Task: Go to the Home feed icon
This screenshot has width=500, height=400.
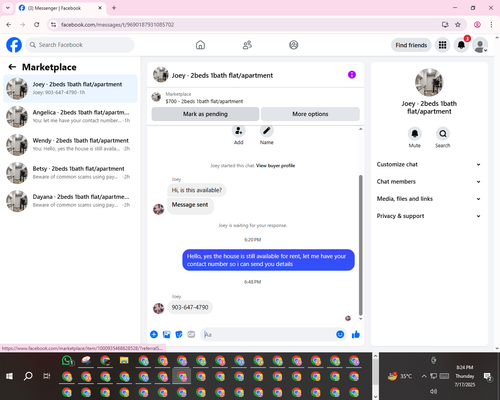Action: tap(200, 45)
